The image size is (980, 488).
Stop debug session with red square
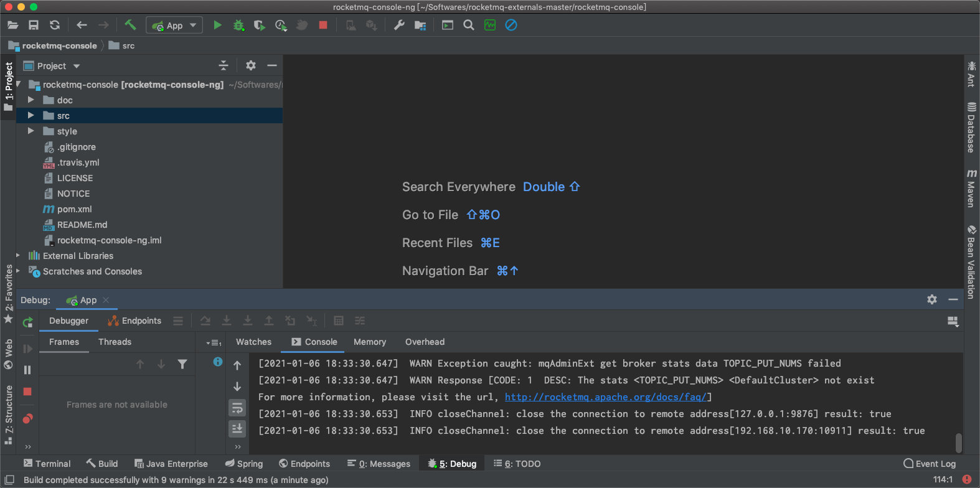click(27, 392)
